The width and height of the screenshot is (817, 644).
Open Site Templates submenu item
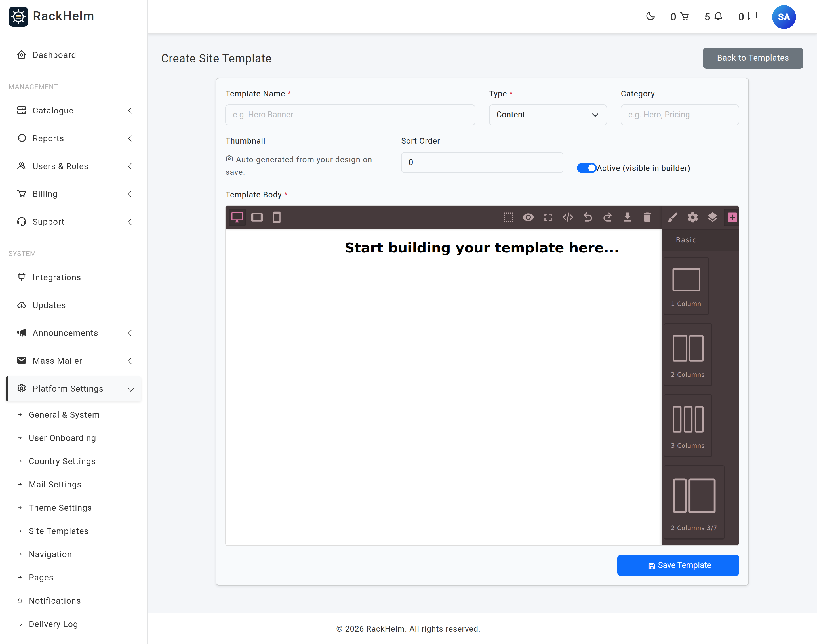coord(58,531)
